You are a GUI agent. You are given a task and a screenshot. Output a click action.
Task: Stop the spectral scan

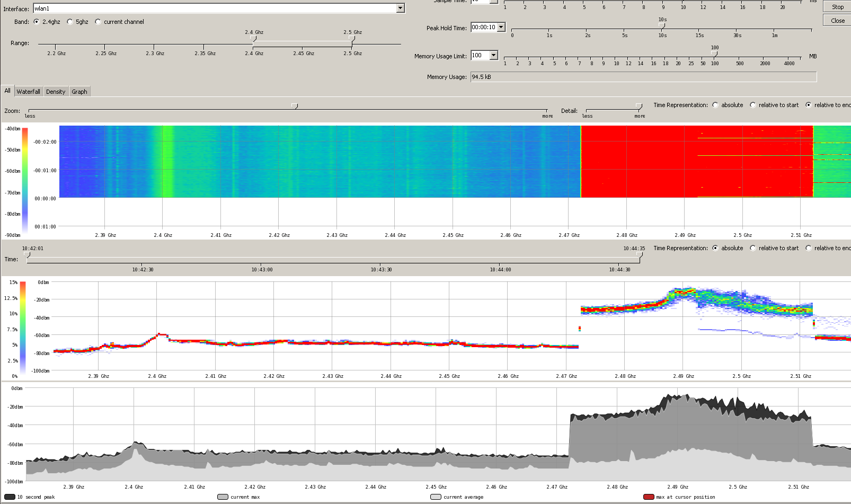pyautogui.click(x=838, y=7)
